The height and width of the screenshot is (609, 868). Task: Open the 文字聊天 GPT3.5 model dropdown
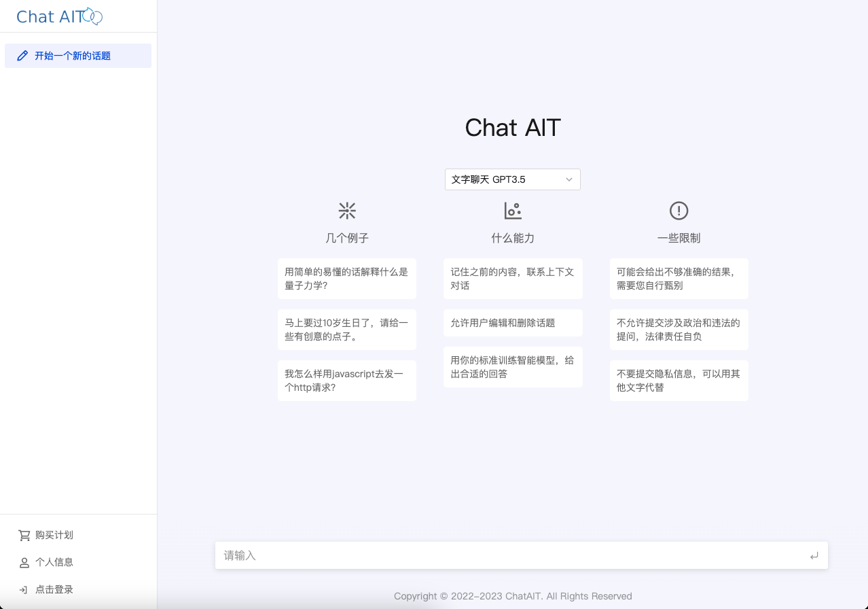pos(505,179)
